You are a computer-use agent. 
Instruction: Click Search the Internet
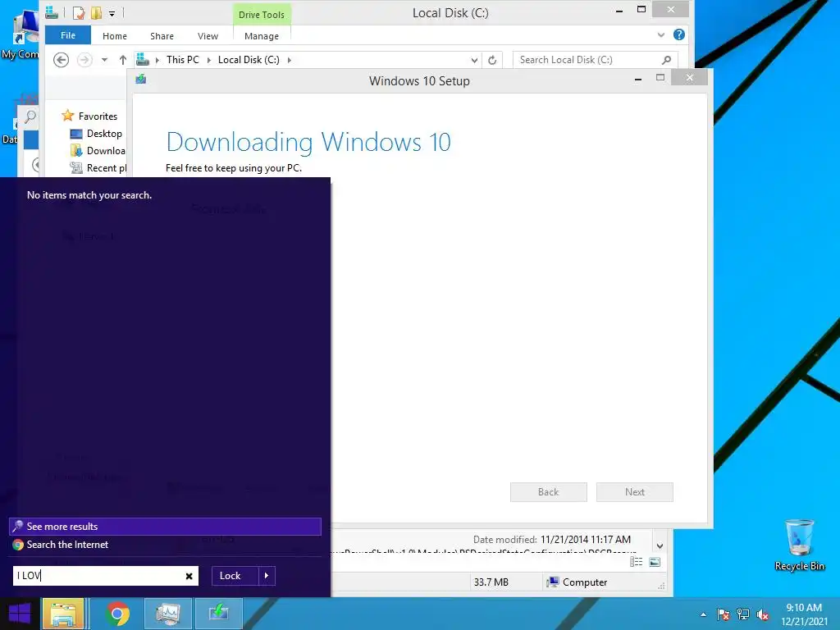pyautogui.click(x=67, y=545)
